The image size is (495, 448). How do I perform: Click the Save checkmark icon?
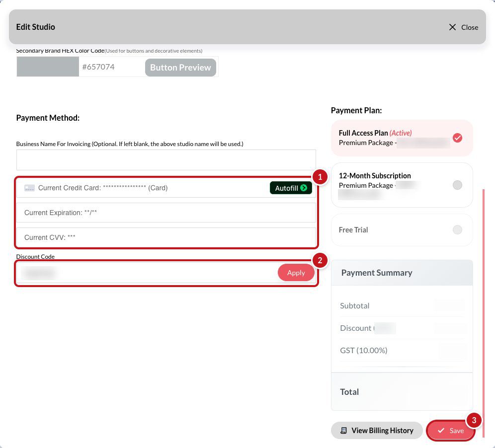[441, 430]
